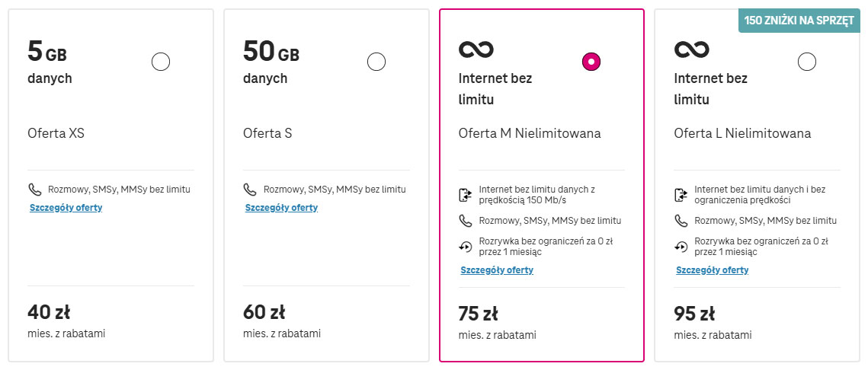Screen dimensions: 868x370
Task: Select the 50 GB Oferta S radio button
Action: pos(376,62)
